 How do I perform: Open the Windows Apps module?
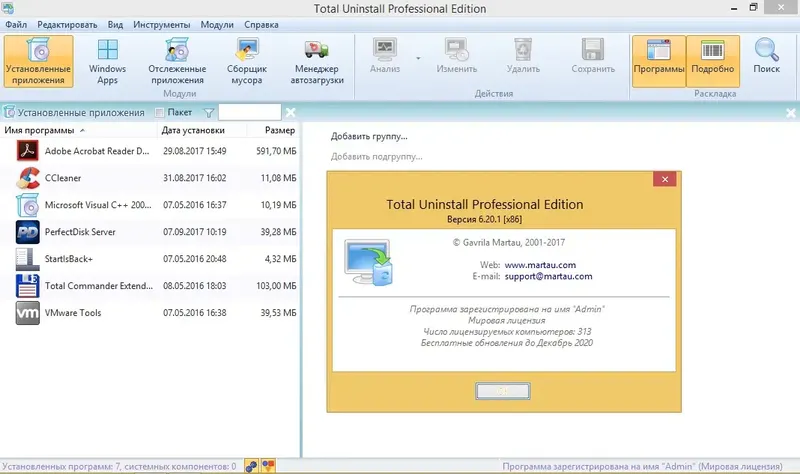[107, 61]
